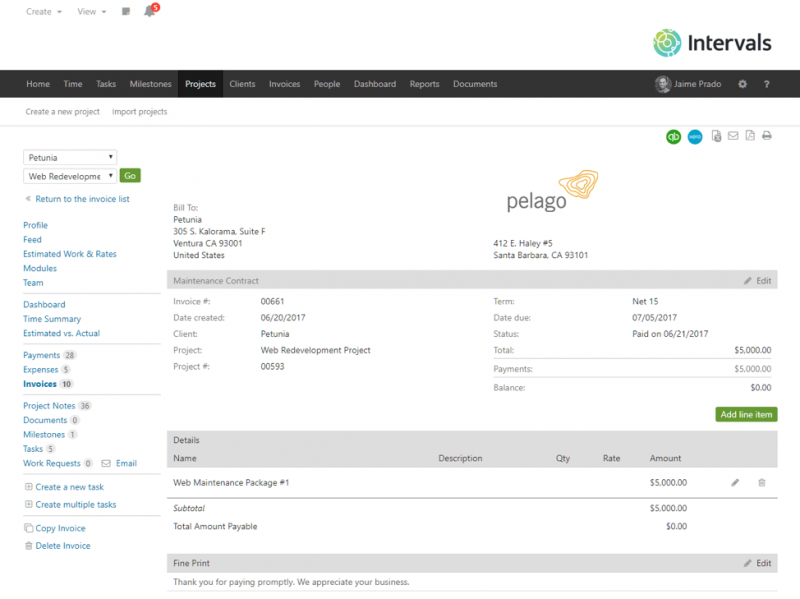Screen dimensions: 800x599
Task: Open sidebar Tasks link
Action: (33, 448)
